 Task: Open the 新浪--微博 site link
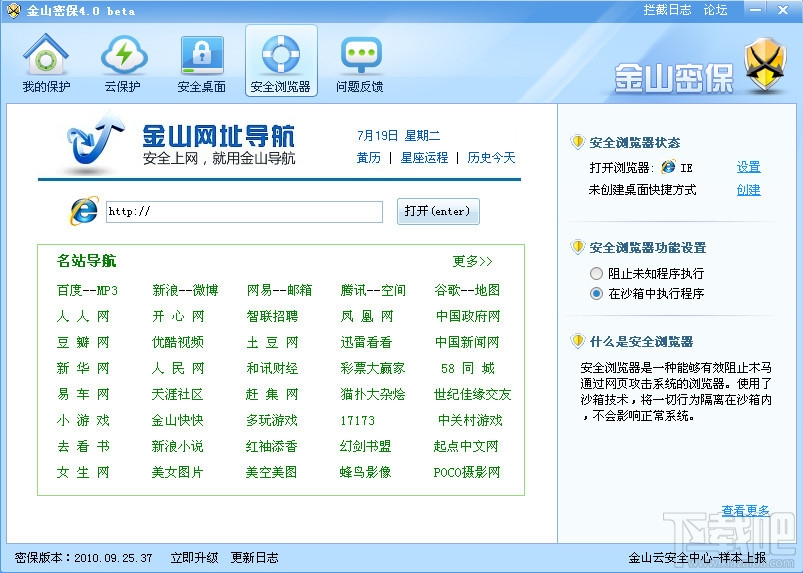click(x=185, y=290)
